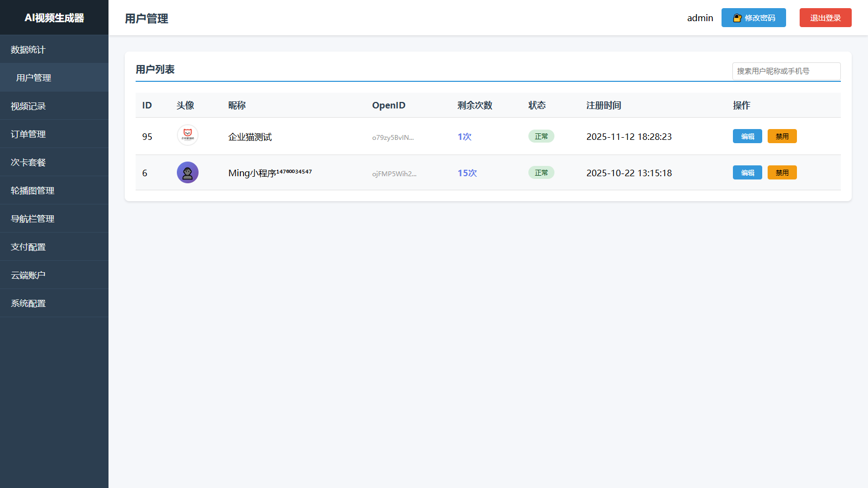Click the lock icon on 修改密码 button
This screenshot has width=868, height=488.
[x=737, y=18]
